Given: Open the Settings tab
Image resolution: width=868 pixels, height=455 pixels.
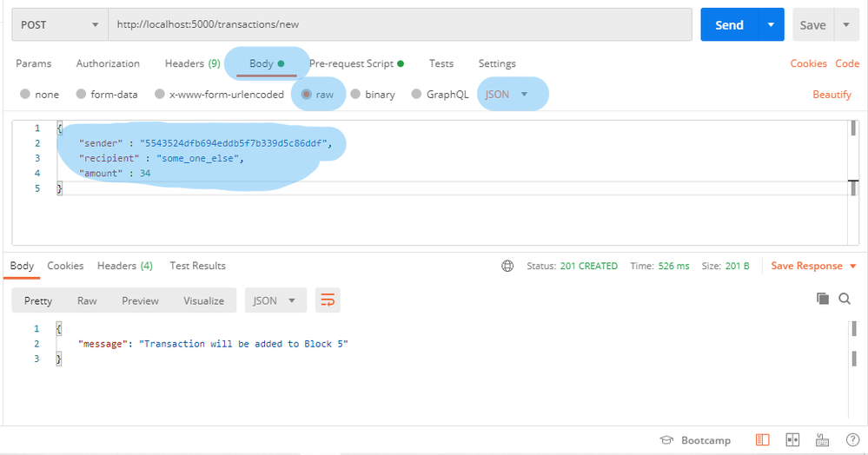Looking at the screenshot, I should pos(497,63).
